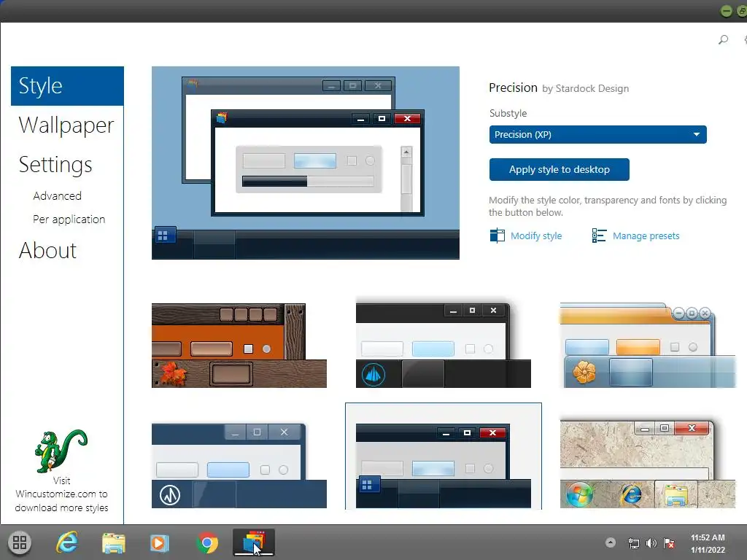This screenshot has height=560, width=747.
Task: Click the Manage presets link
Action: point(646,236)
